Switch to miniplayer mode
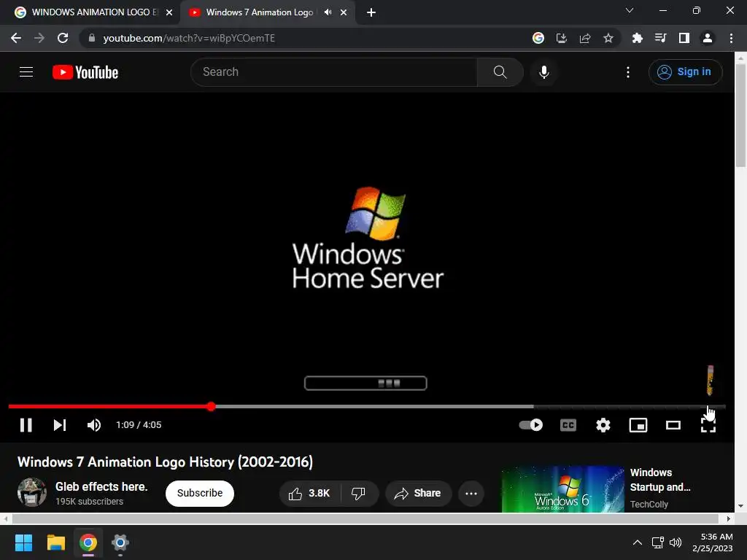747x560 pixels. click(x=638, y=425)
